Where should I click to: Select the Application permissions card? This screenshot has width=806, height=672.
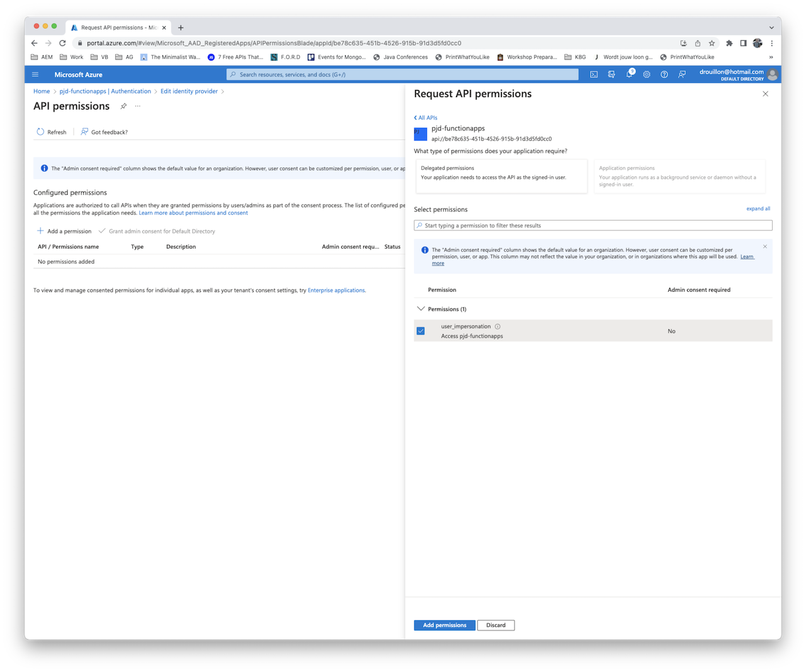[x=679, y=176]
